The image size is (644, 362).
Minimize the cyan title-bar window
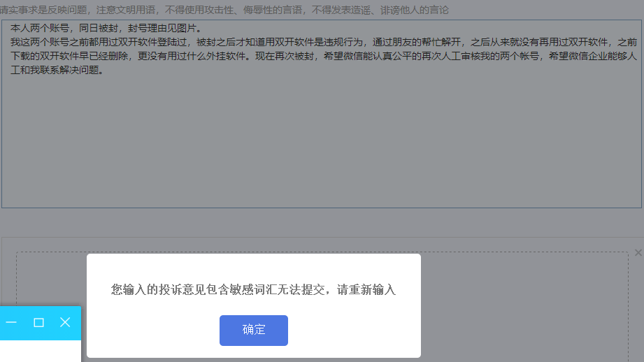click(x=11, y=323)
